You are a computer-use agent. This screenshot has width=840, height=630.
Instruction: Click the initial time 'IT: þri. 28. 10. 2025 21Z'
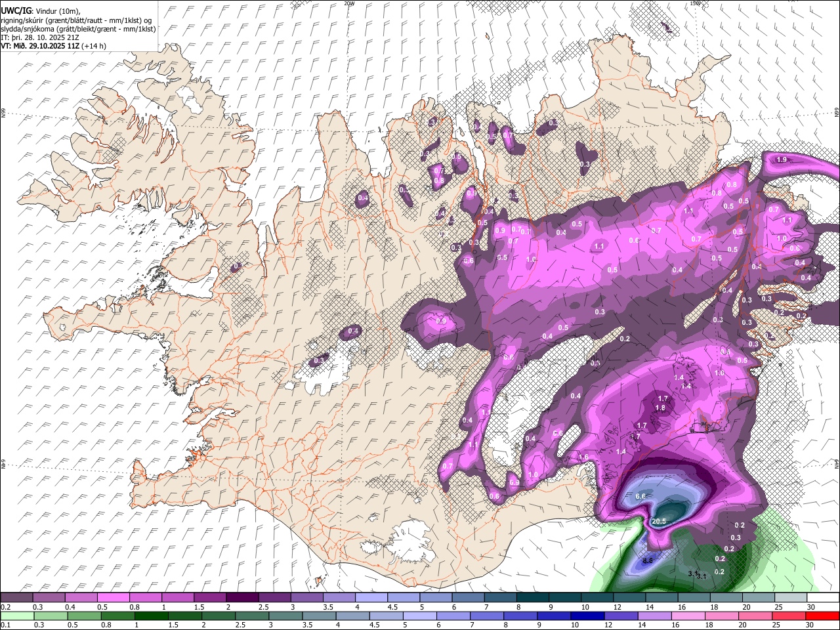41,37
